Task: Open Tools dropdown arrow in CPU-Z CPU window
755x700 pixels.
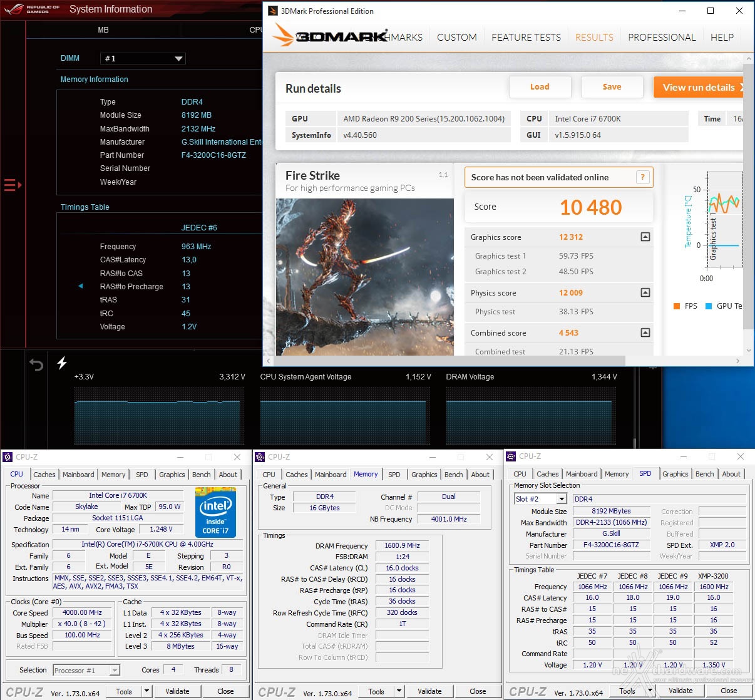Action: [146, 691]
